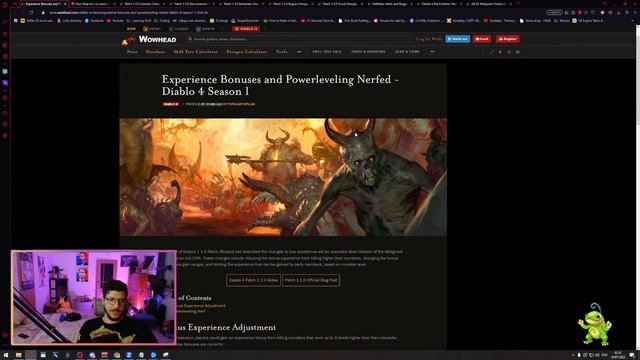The height and width of the screenshot is (360, 640).
Task: Open the Database menu
Action: [x=155, y=52]
